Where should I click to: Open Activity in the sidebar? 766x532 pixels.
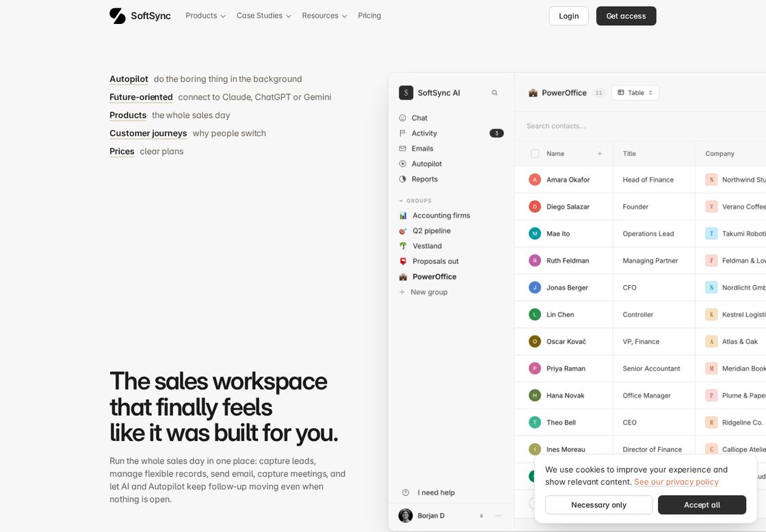pyautogui.click(x=424, y=133)
